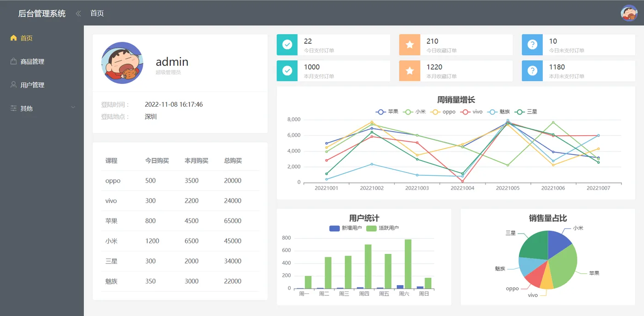The width and height of the screenshot is (644, 316).
Task: Click the 20221007 x-axis label
Action: (x=598, y=188)
